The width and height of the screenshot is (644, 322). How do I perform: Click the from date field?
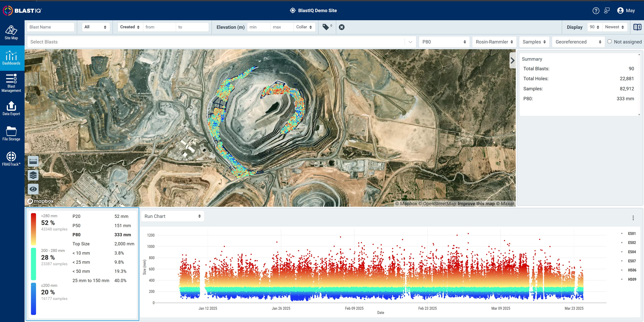point(159,27)
